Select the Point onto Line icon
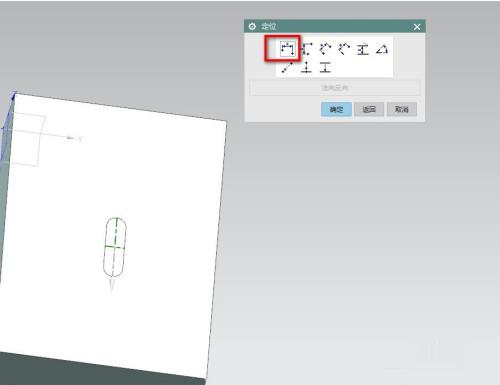 pos(306,67)
